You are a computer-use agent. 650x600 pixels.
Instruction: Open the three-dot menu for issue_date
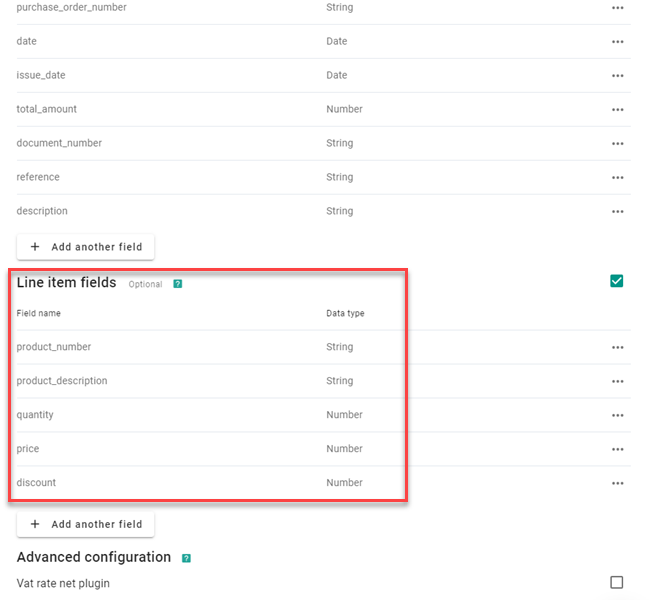(x=617, y=76)
